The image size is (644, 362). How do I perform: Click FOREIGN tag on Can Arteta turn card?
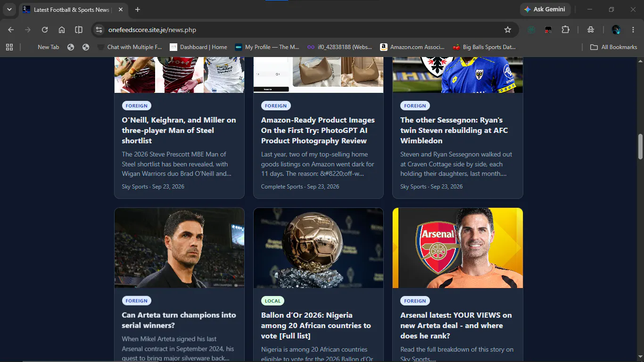click(x=137, y=301)
